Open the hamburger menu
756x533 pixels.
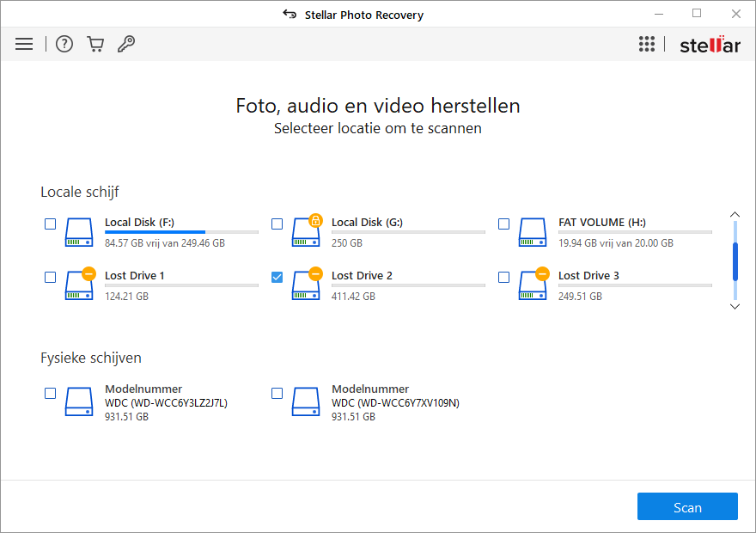[x=24, y=44]
